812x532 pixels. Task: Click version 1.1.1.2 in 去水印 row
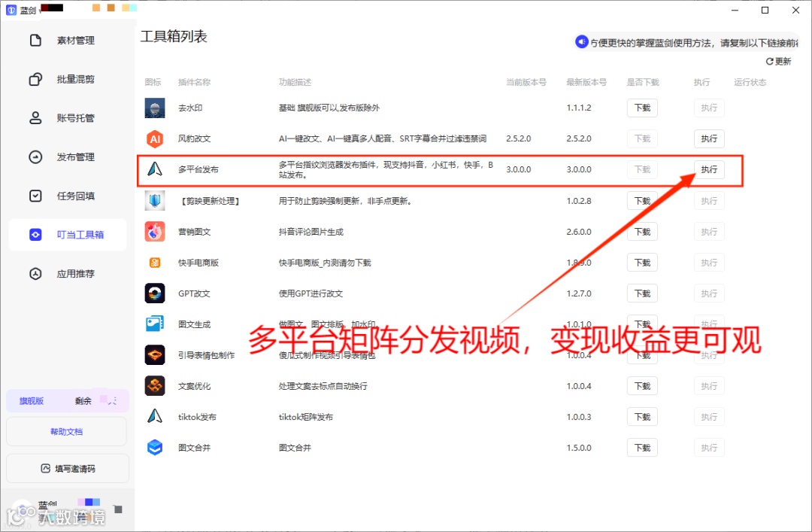pos(578,108)
